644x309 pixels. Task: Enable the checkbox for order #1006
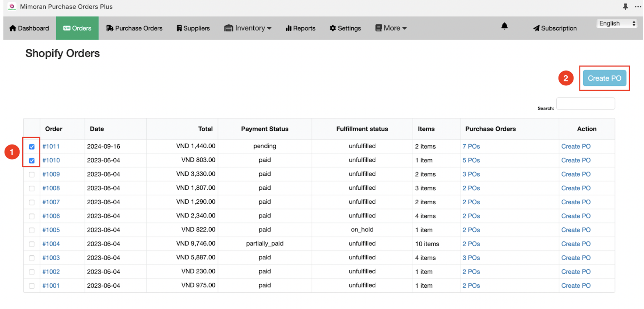click(32, 216)
